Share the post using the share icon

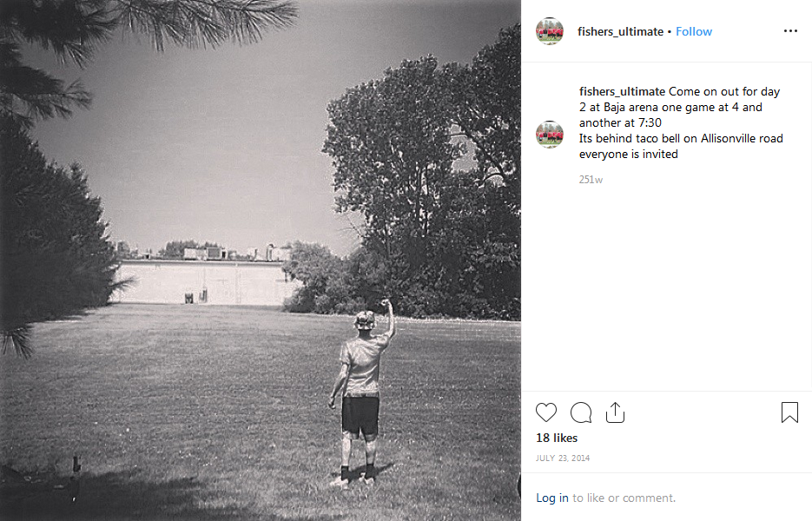pos(615,412)
